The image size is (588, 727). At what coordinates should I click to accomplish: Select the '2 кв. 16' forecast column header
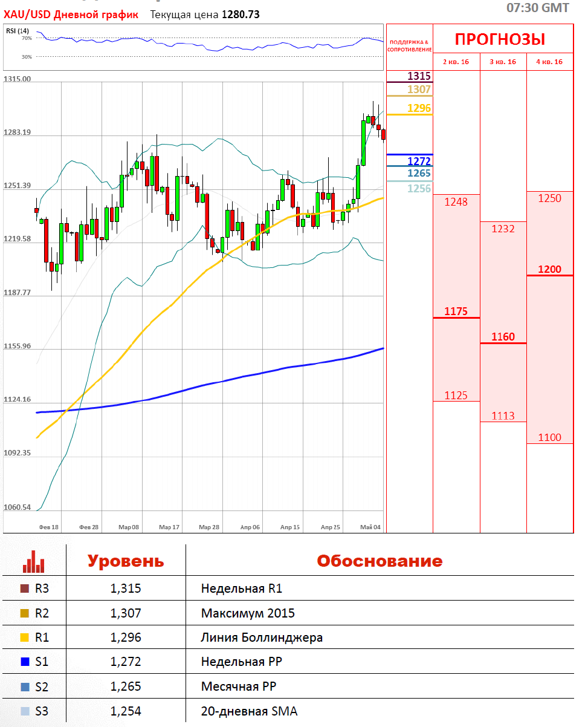coord(456,62)
